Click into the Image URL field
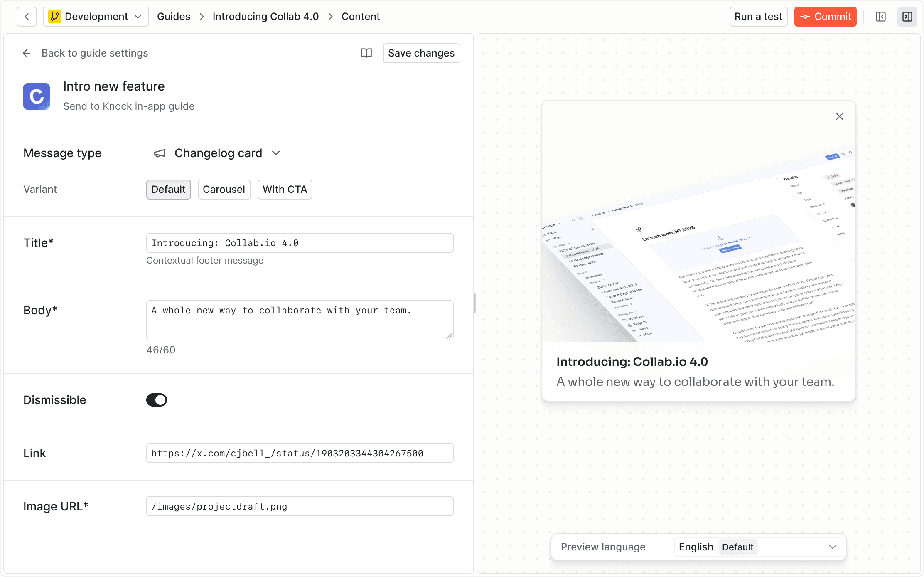This screenshot has height=577, width=924. pyautogui.click(x=300, y=506)
